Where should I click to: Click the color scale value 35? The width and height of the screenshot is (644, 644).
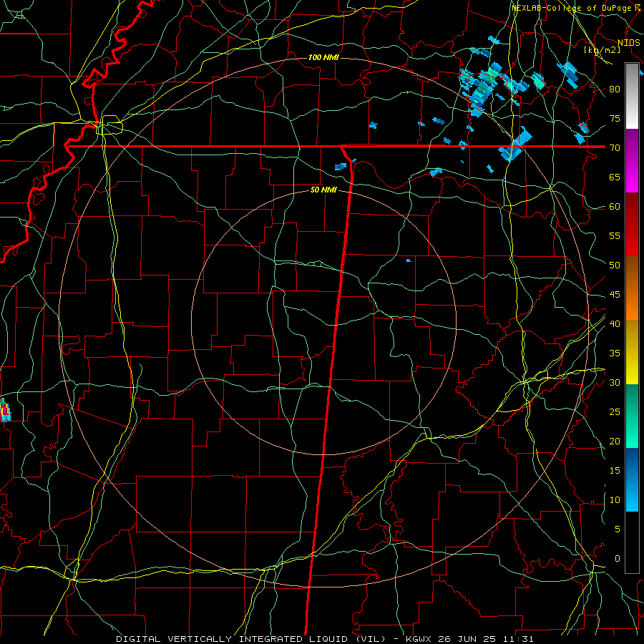tap(615, 353)
